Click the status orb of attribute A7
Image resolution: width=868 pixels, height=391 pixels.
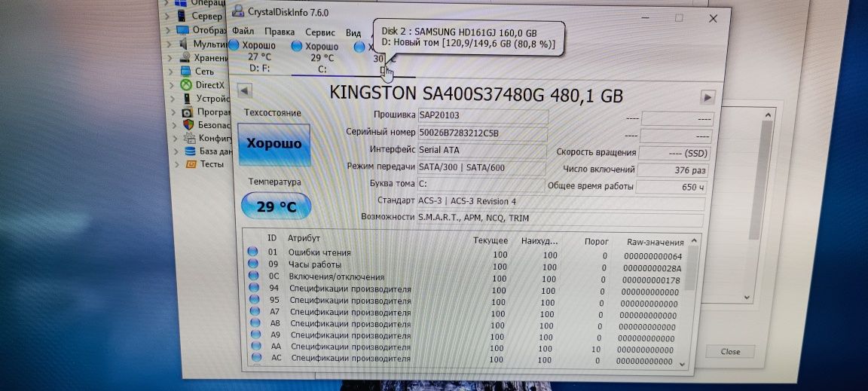[255, 310]
